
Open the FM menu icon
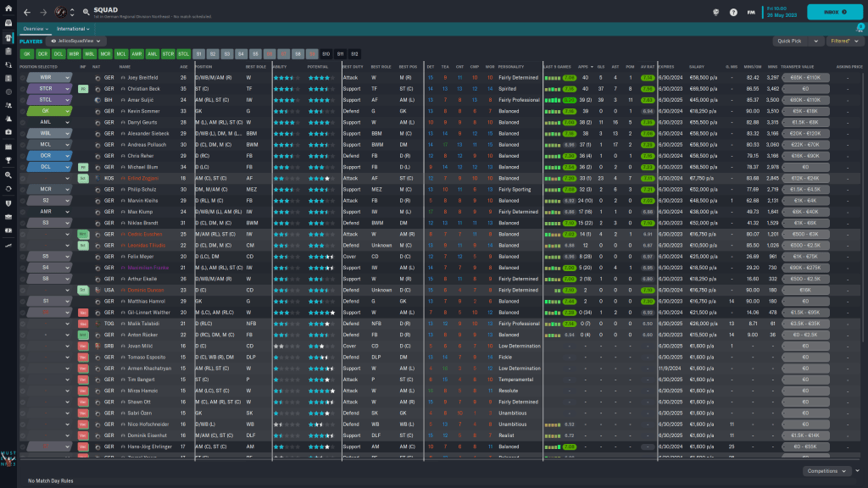tap(751, 13)
